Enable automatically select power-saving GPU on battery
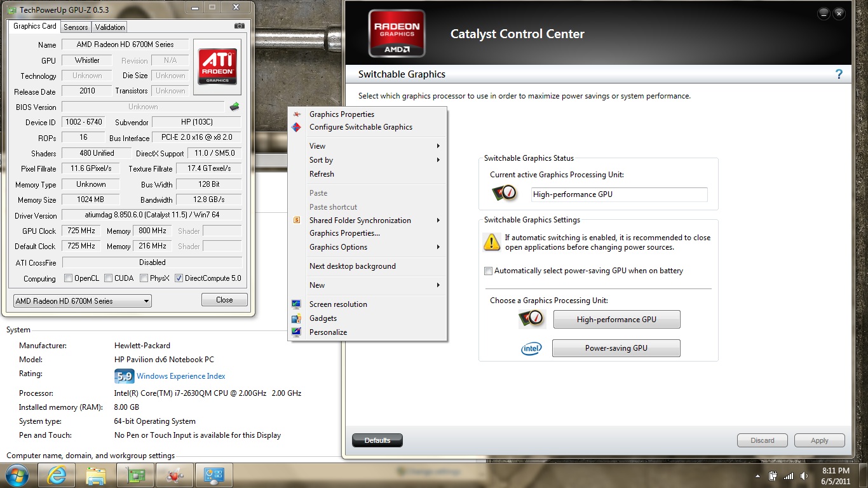This screenshot has width=868, height=488. 488,271
